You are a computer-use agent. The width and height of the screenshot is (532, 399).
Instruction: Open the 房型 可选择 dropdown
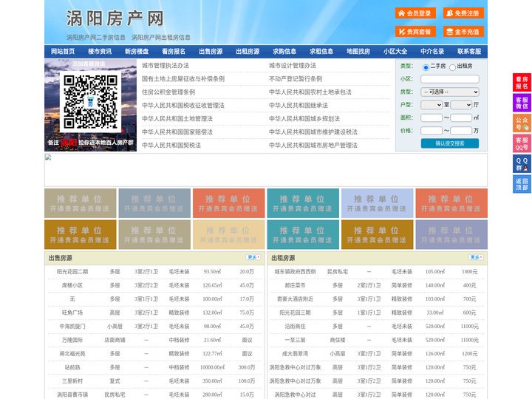point(450,92)
